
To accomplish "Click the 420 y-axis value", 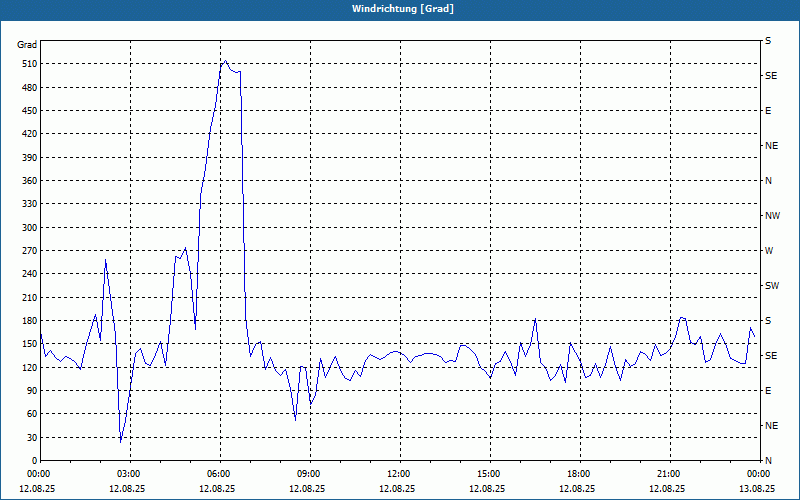I will (30, 134).
